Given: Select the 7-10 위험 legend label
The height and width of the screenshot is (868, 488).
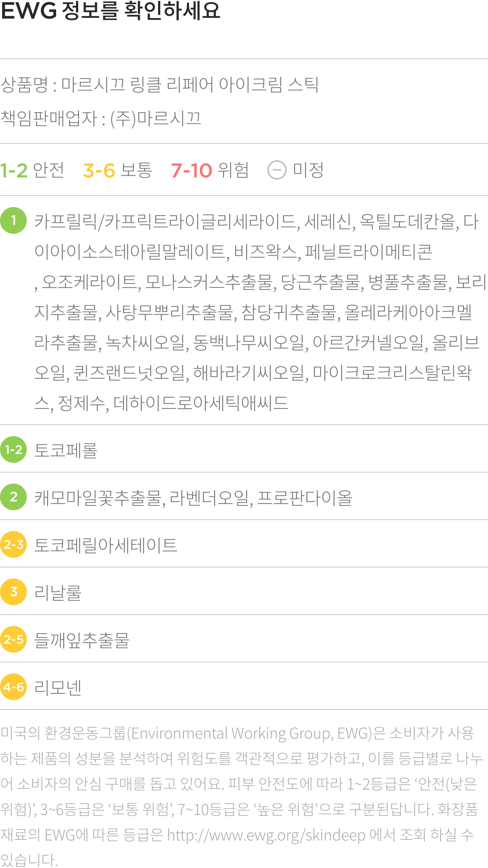Looking at the screenshot, I should click(x=210, y=170).
